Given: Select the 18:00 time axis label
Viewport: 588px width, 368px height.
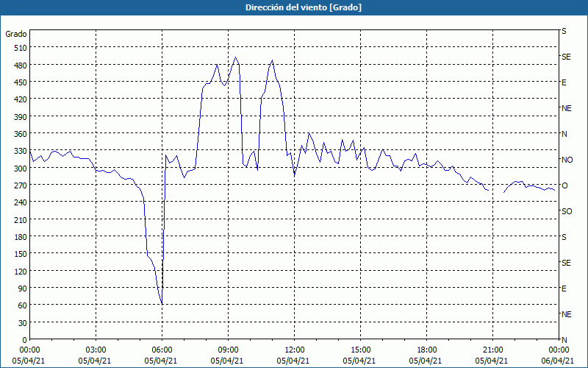Looking at the screenshot, I should [x=427, y=350].
